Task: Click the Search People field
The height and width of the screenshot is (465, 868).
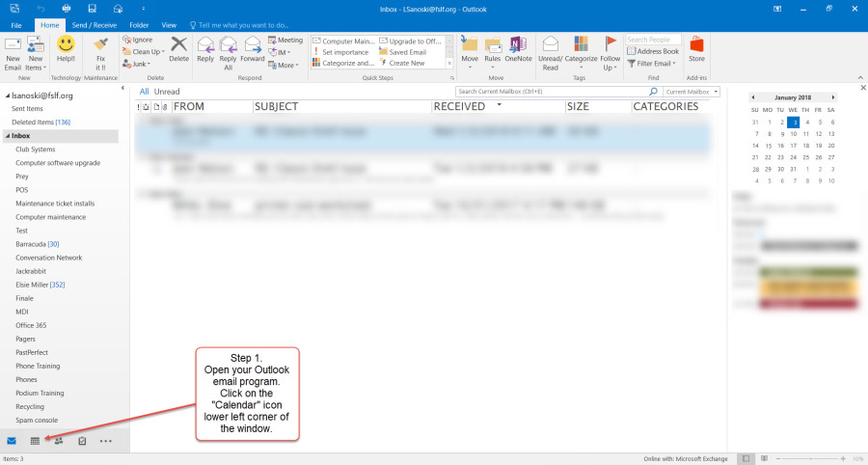Action: pyautogui.click(x=653, y=40)
